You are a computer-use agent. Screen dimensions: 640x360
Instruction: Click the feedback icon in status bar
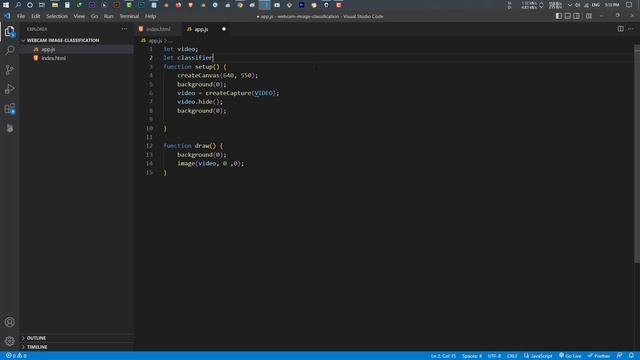[x=620, y=356]
